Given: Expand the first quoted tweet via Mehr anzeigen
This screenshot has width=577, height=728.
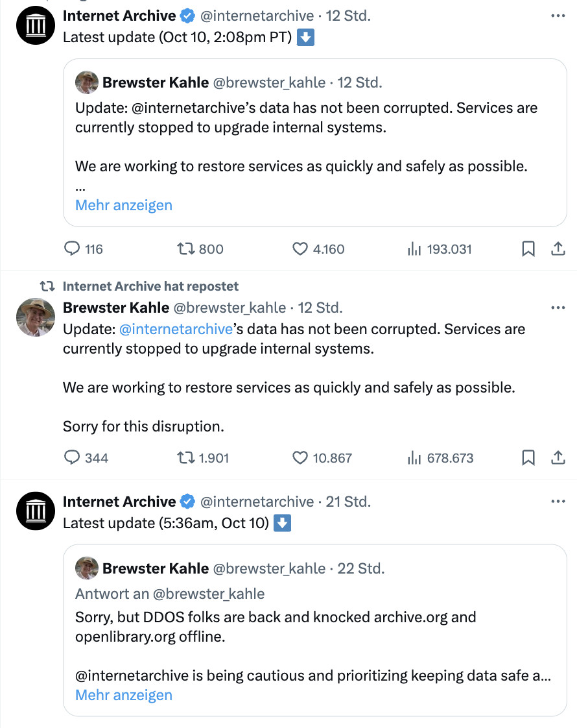Looking at the screenshot, I should (123, 205).
